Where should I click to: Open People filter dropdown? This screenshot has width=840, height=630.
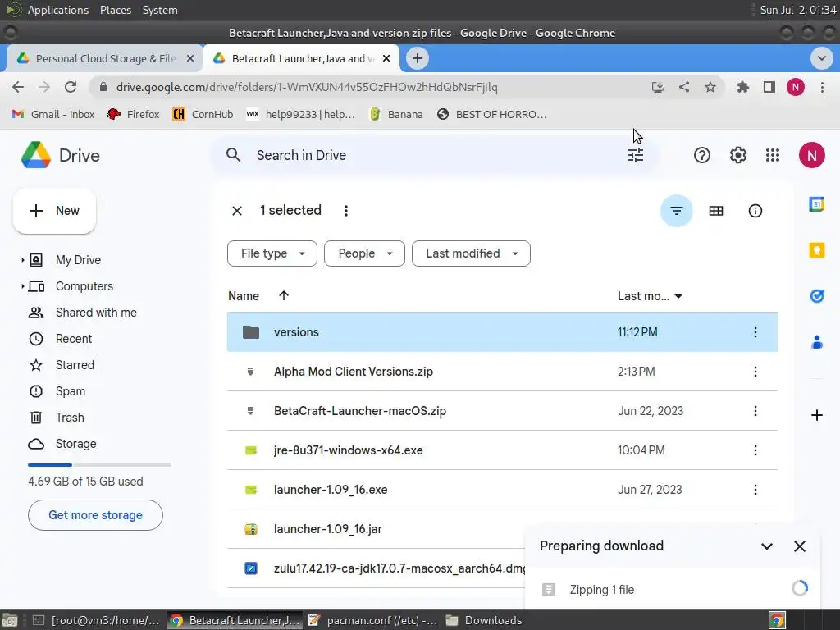[364, 253]
